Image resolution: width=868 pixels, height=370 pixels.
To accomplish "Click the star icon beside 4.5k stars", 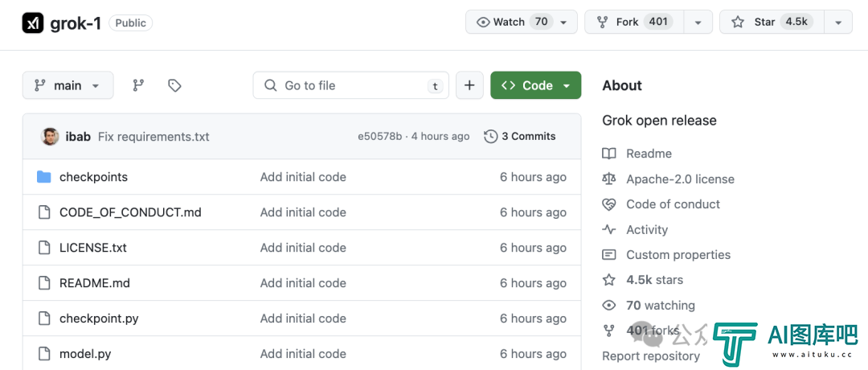I will [x=609, y=280].
